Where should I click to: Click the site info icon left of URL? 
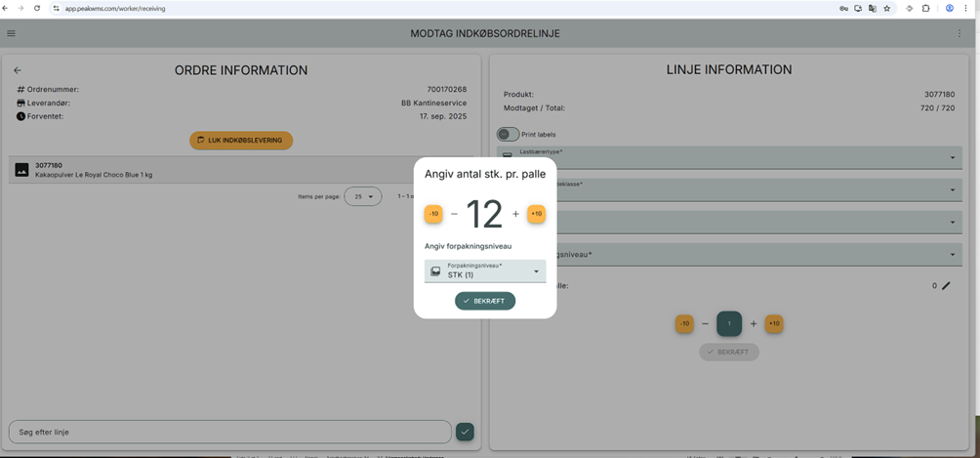point(56,9)
